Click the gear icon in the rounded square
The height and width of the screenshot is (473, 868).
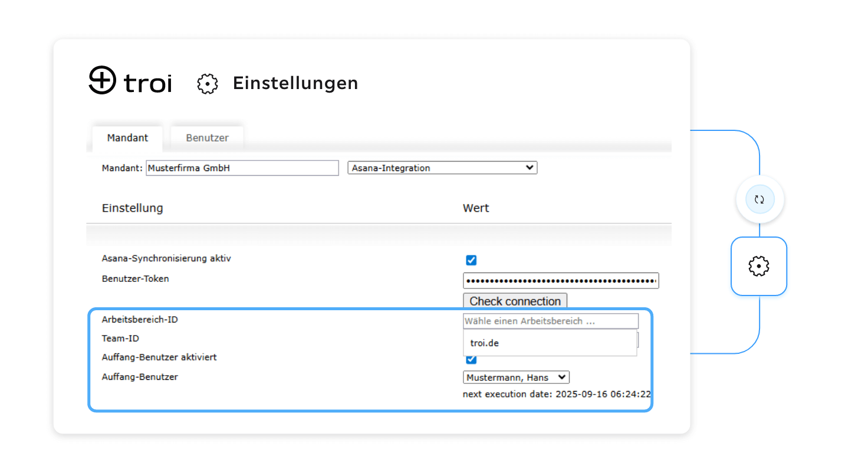pyautogui.click(x=758, y=267)
